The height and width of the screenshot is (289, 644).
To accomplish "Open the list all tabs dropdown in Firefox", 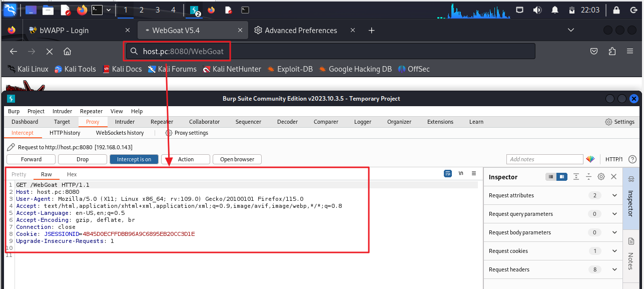I will [571, 30].
